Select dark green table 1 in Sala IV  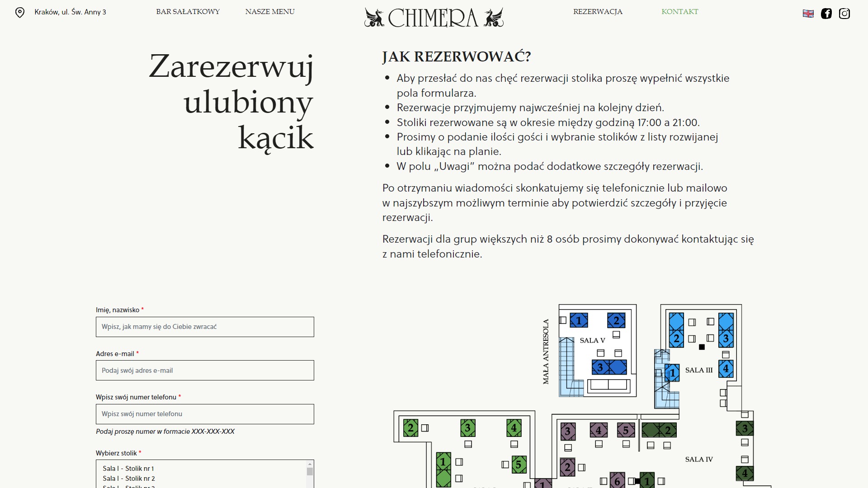click(647, 481)
